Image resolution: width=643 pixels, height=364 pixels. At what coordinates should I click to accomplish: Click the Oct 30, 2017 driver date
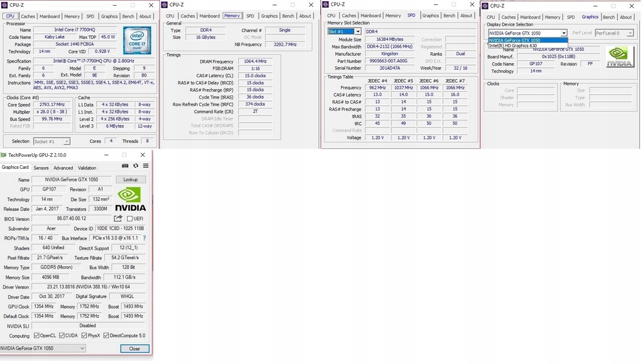[x=51, y=296]
